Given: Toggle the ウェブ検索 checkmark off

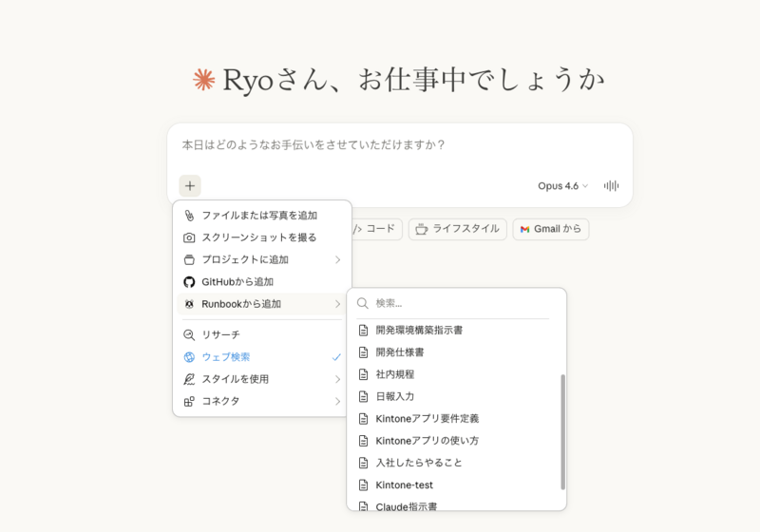Looking at the screenshot, I should 336,357.
